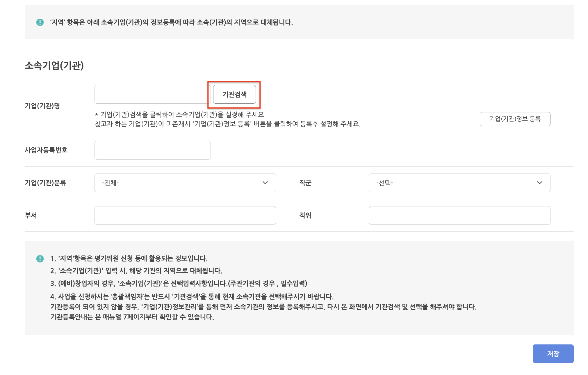Click the 기관검색 button

pos(234,94)
